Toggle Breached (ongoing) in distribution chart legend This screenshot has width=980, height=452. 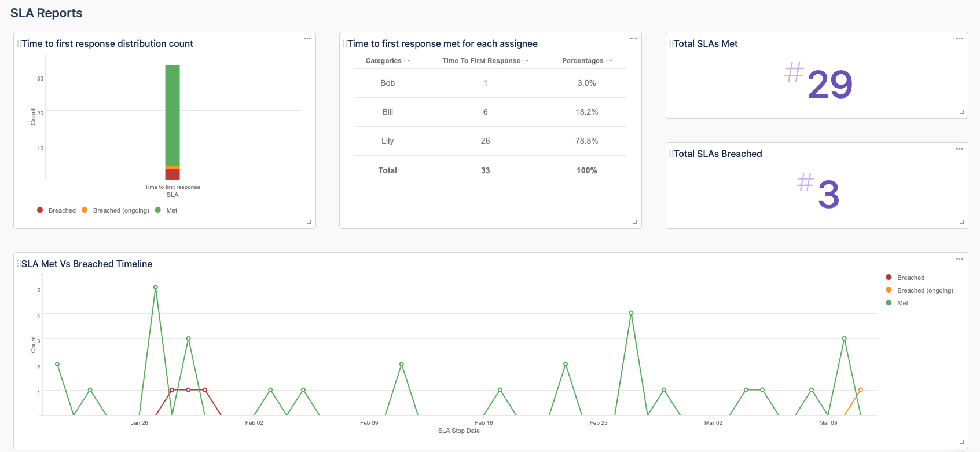pyautogui.click(x=116, y=210)
